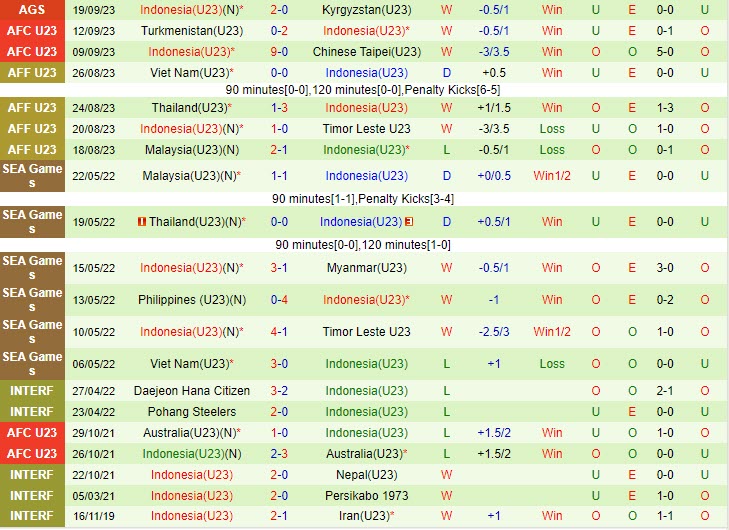Open Indonesia(U23)(N) team in the 19/09/23 row

[192, 9]
